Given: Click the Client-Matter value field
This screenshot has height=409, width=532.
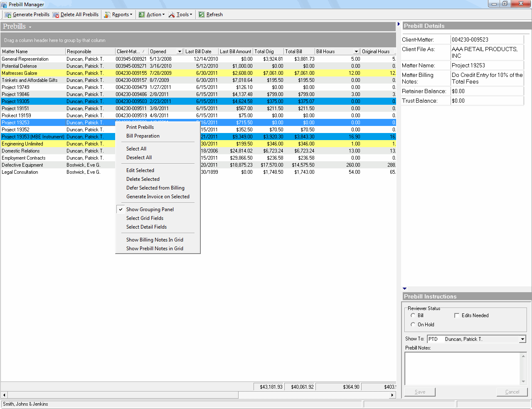Looking at the screenshot, I should tap(487, 39).
